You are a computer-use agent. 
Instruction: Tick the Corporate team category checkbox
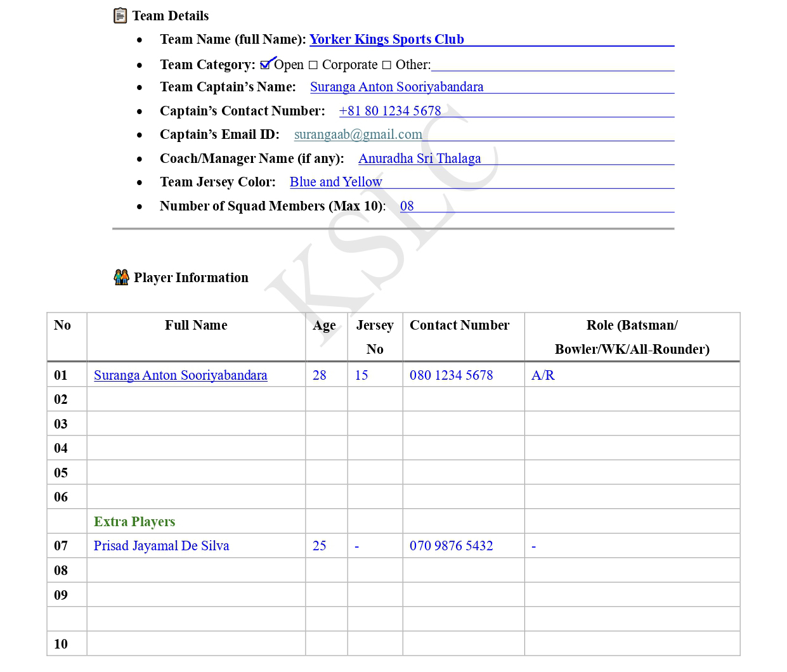point(313,65)
